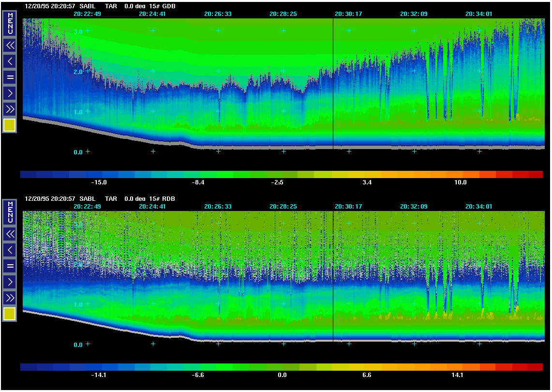Click the double-right arrow in the GDB panel
The width and height of the screenshot is (552, 392).
[10, 108]
